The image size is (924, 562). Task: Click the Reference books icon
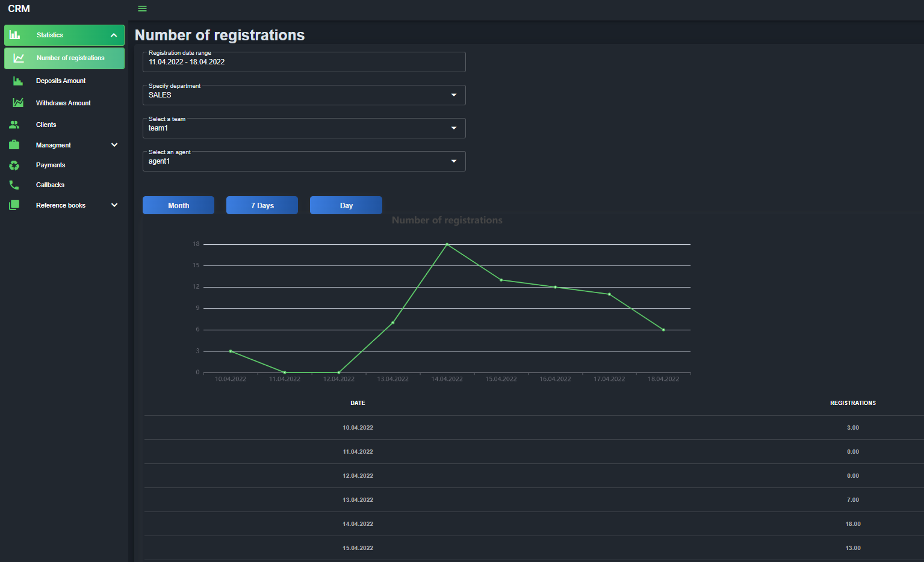tap(14, 205)
